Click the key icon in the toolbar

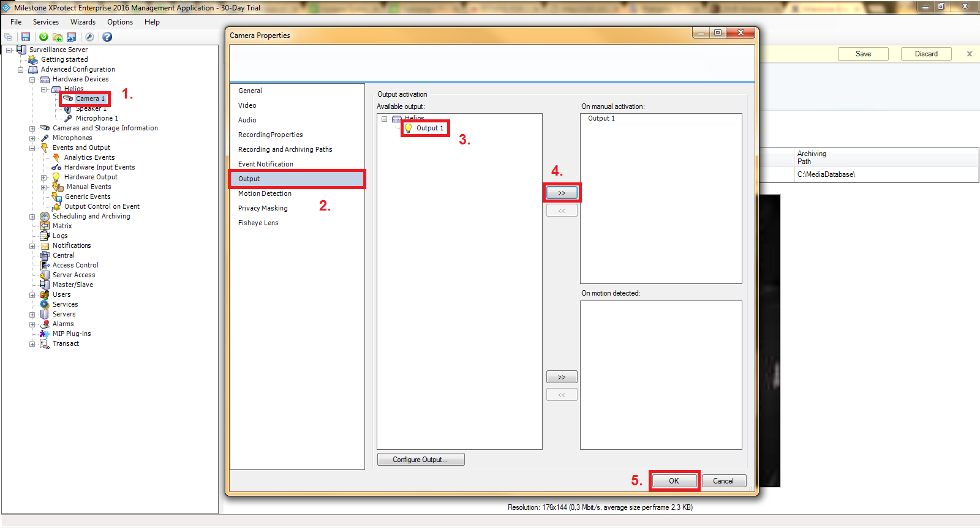pyautogui.click(x=89, y=37)
